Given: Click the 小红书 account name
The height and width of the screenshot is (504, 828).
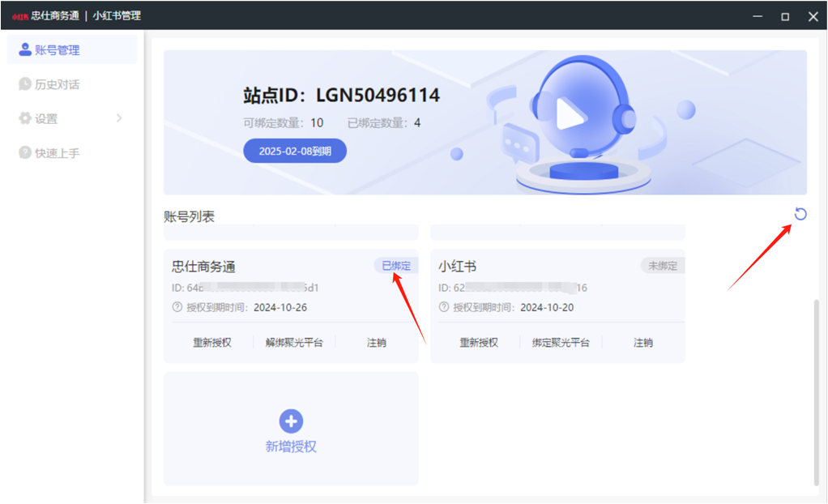Looking at the screenshot, I should click(457, 267).
